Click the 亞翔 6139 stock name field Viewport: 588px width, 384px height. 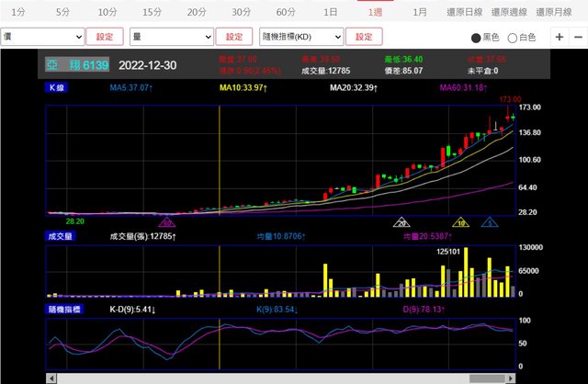point(78,65)
